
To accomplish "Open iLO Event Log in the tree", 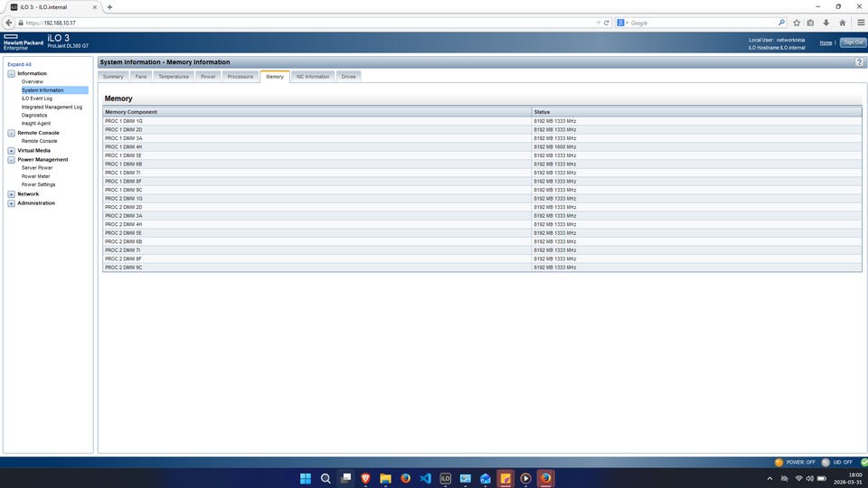I will click(36, 99).
